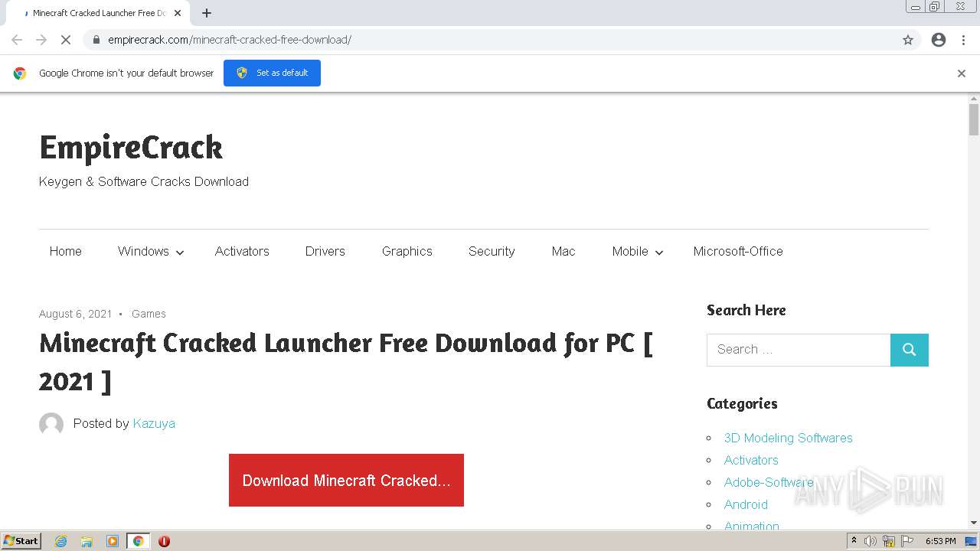980x551 pixels.
Task: Click the search magnifier button
Action: 910,350
